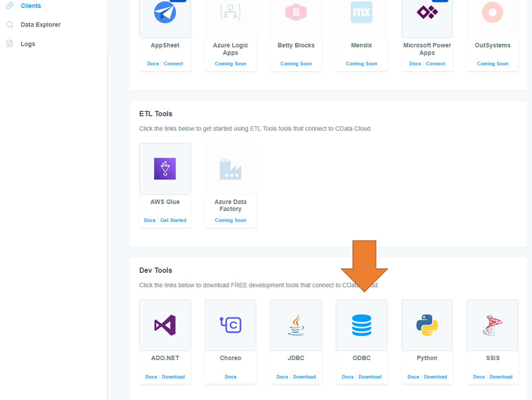The height and width of the screenshot is (400, 532).
Task: Download the ODBC driver
Action: coord(370,377)
